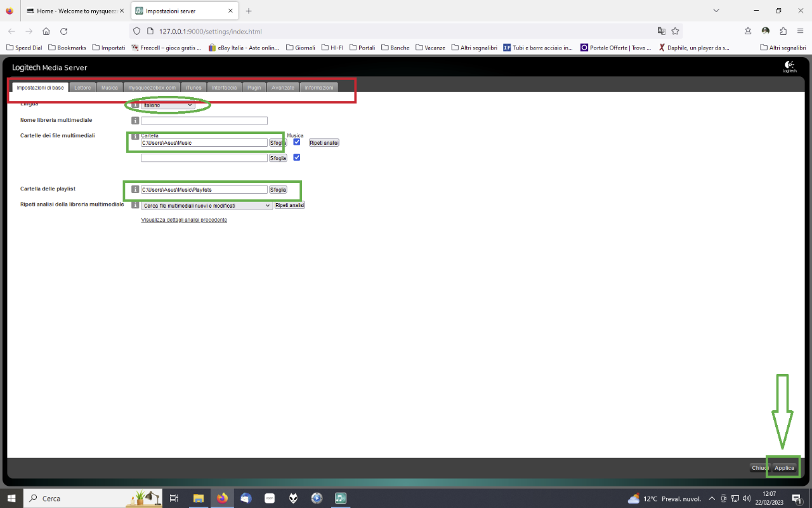Open the Plugin settings tab
The height and width of the screenshot is (508, 812).
pos(254,88)
